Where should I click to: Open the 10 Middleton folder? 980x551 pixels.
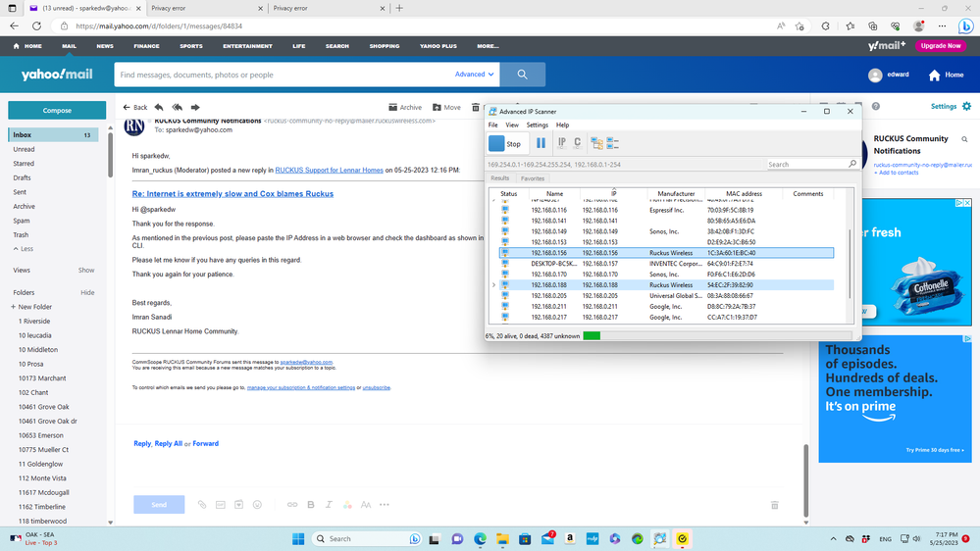pos(38,350)
